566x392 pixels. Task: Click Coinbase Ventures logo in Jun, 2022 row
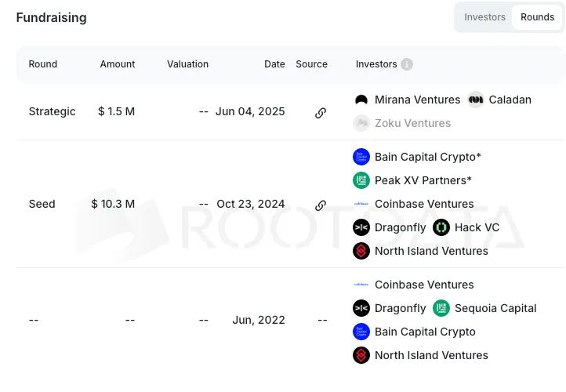coord(361,285)
